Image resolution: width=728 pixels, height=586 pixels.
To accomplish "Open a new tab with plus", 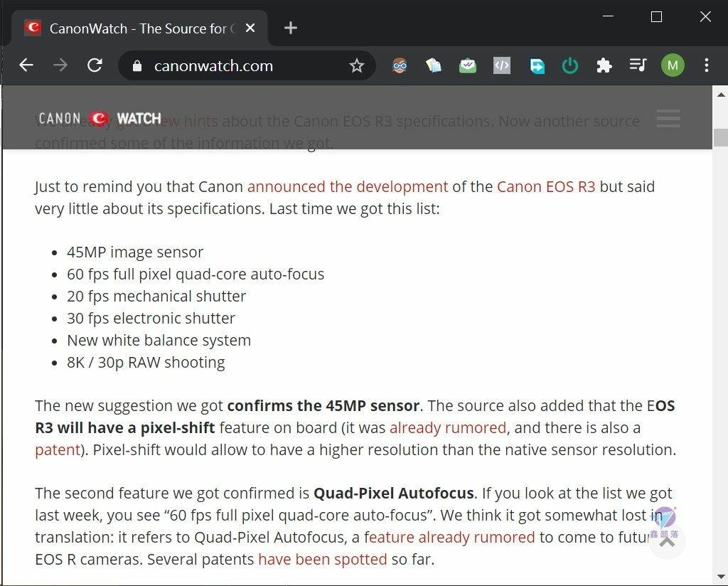I will 291,28.
